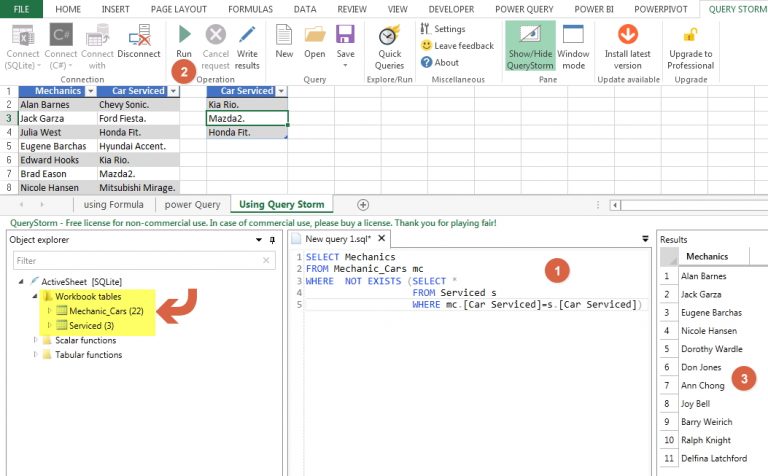The image size is (768, 476).
Task: Clear the Object explorer filter
Action: [x=266, y=261]
